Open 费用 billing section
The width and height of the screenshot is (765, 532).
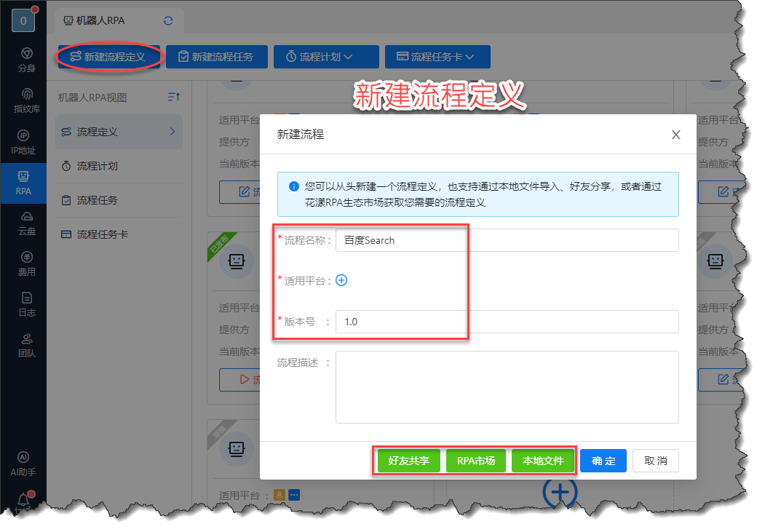coord(26,263)
